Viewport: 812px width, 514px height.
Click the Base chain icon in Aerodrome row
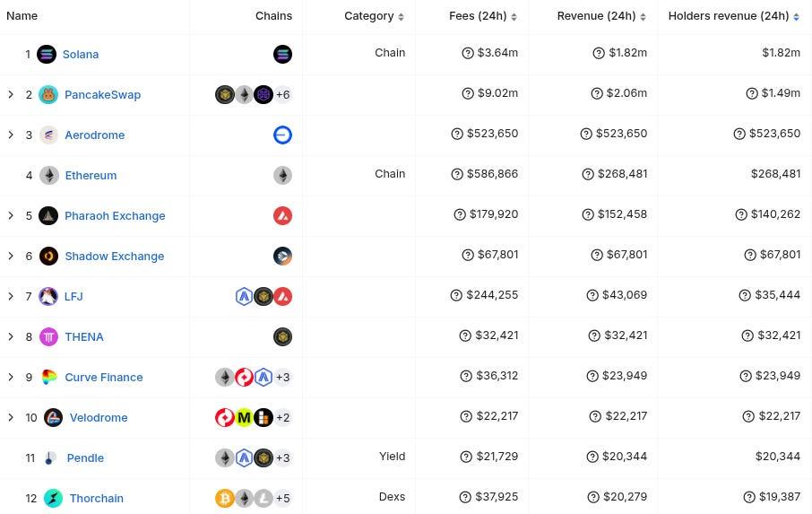pos(282,135)
